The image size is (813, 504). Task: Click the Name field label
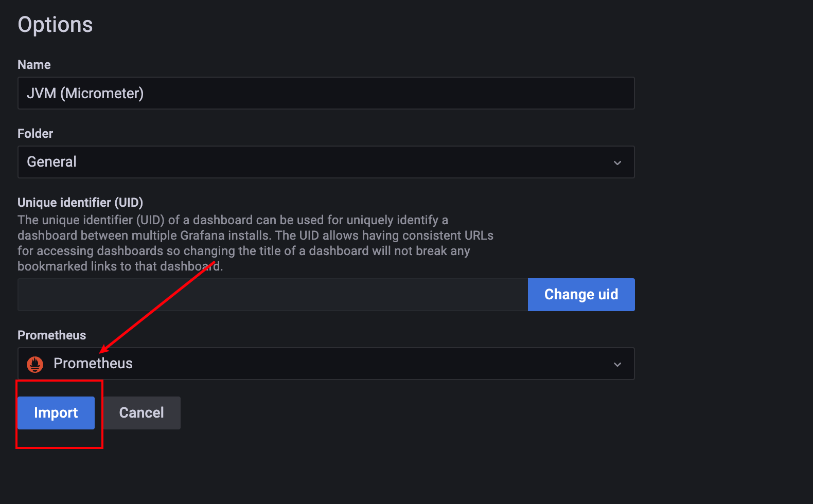click(34, 65)
